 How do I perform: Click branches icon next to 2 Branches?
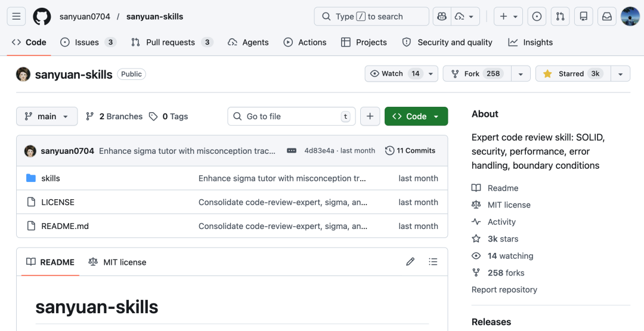pos(89,117)
